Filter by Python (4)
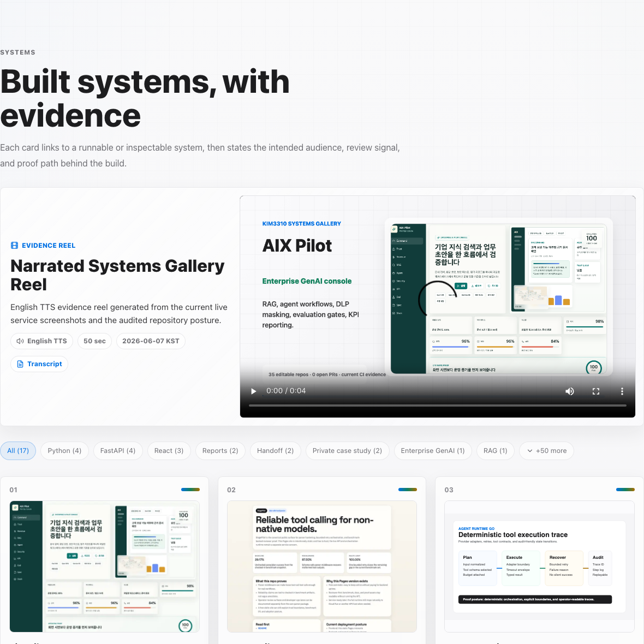This screenshot has height=644, width=644. pyautogui.click(x=64, y=451)
